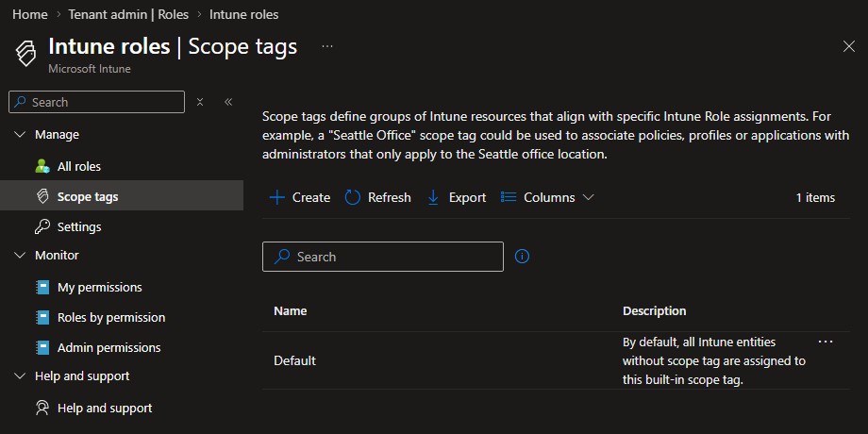The image size is (868, 434).
Task: Select Scope tags menu item
Action: point(87,196)
